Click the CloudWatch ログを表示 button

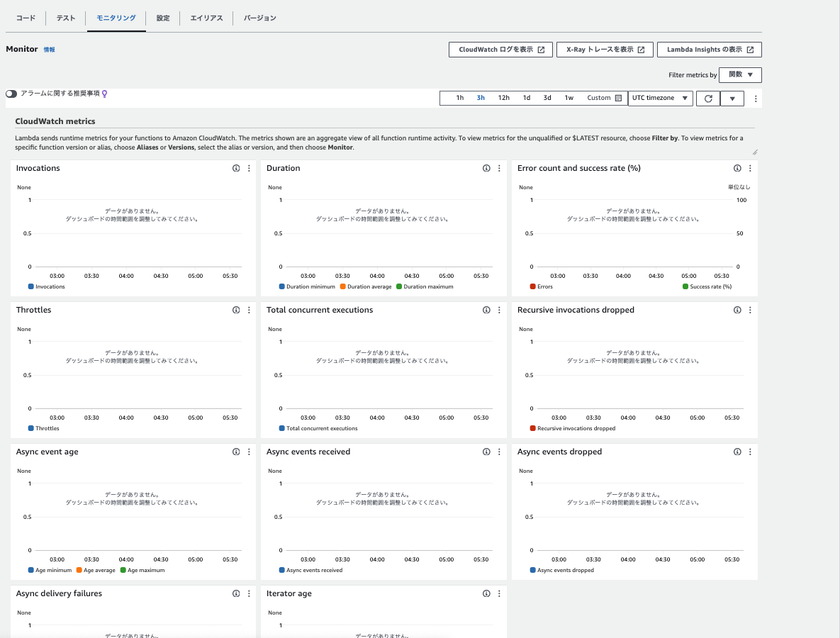(x=500, y=49)
